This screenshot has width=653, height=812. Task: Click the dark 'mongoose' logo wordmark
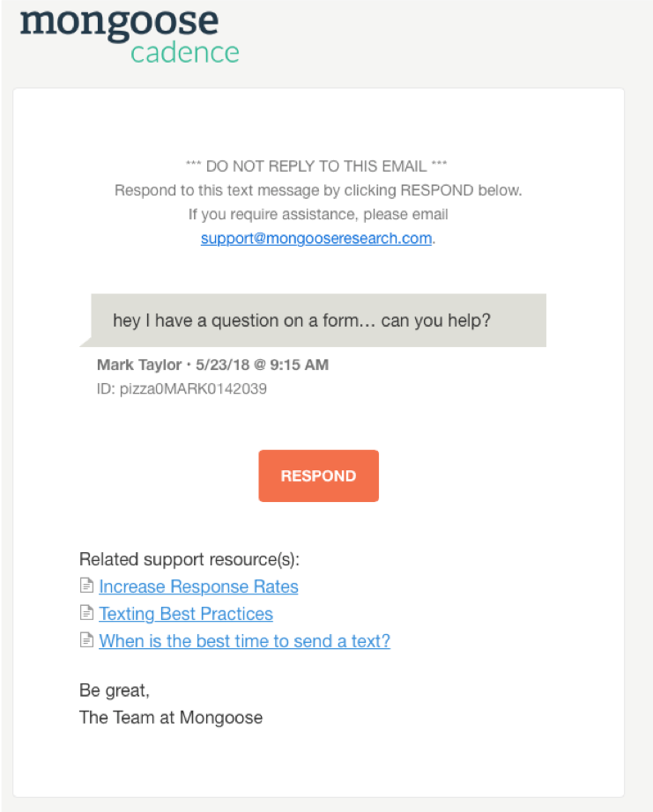(119, 21)
